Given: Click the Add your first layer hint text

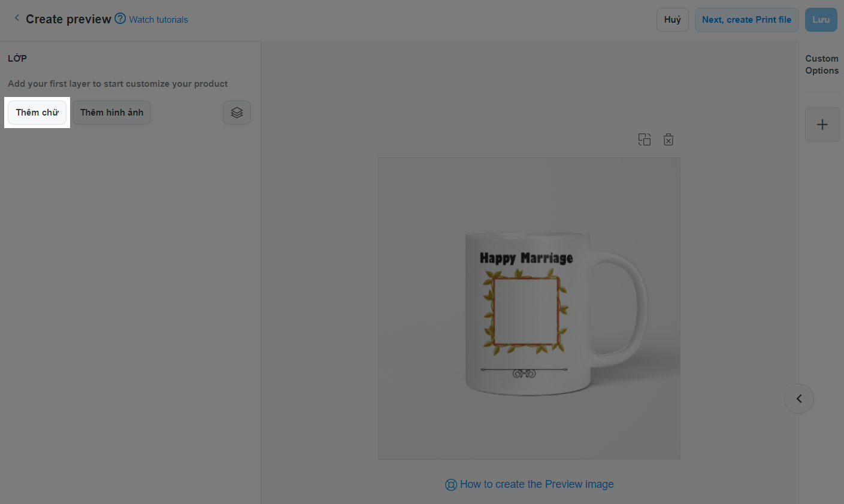Looking at the screenshot, I should coord(118,84).
